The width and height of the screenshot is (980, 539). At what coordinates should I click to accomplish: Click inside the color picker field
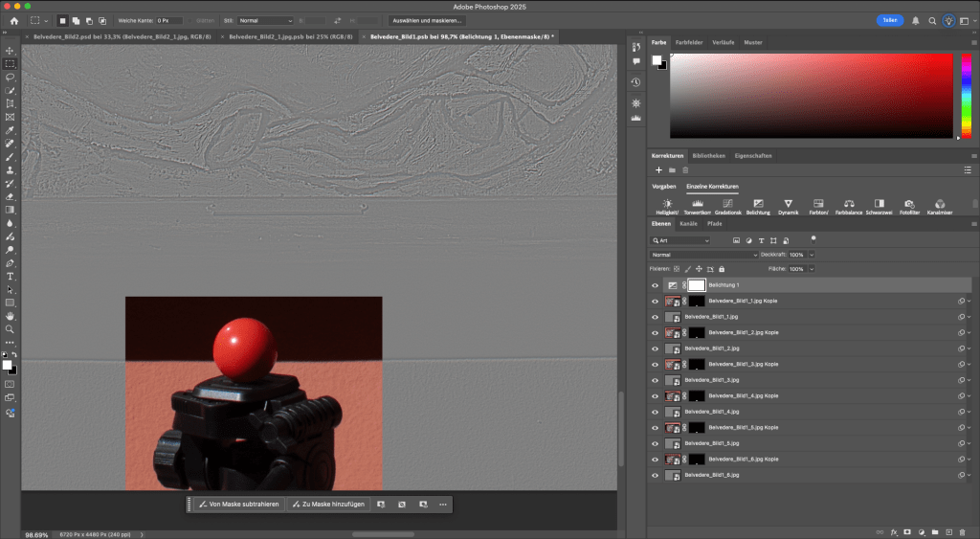(812, 96)
